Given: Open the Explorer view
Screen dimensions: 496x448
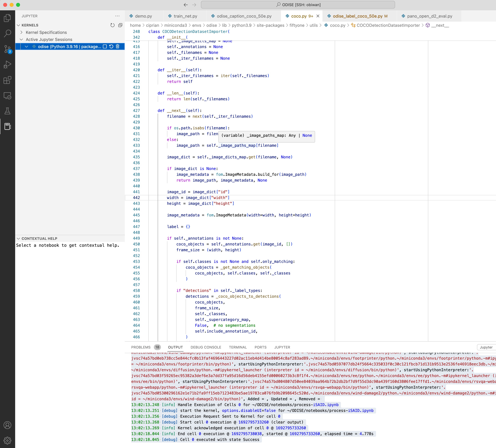Looking at the screenshot, I should 7,18.
